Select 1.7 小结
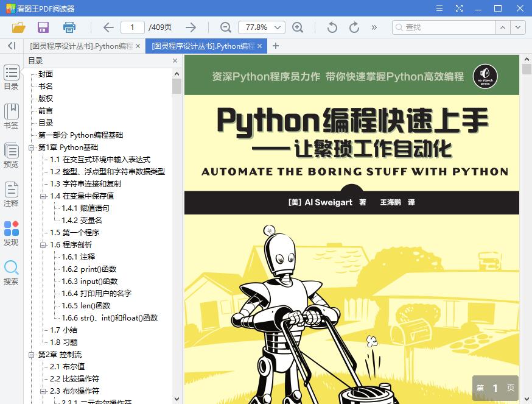 [x=63, y=330]
